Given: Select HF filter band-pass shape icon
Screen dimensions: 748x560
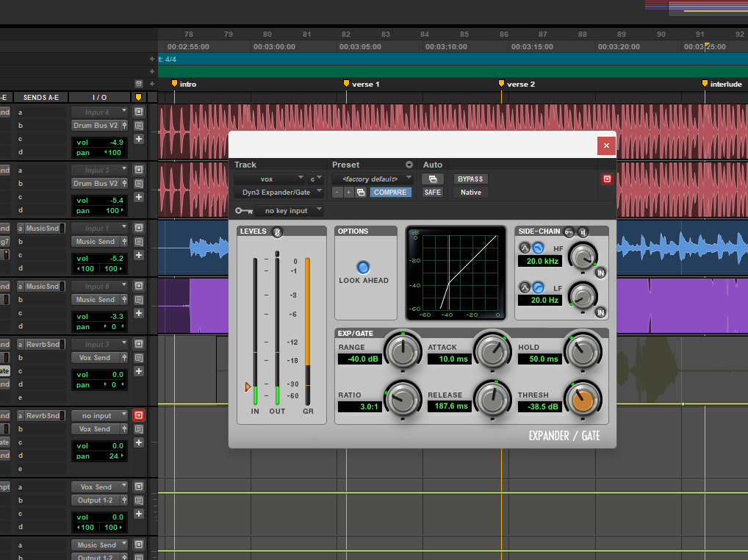Looking at the screenshot, I should tap(525, 248).
